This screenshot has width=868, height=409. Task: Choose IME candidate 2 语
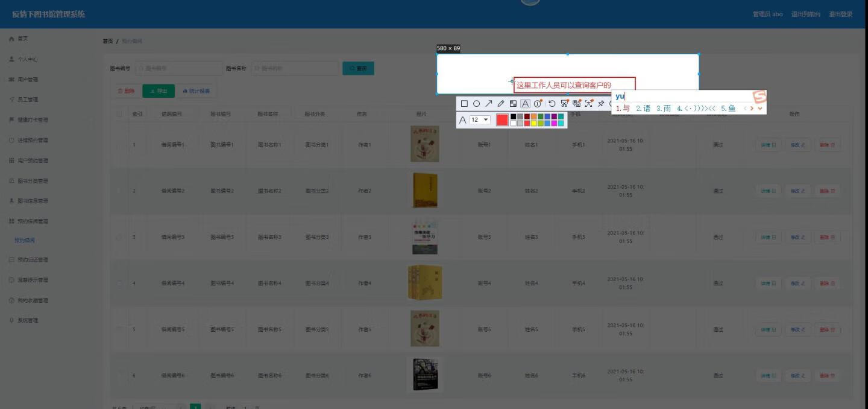tap(643, 109)
